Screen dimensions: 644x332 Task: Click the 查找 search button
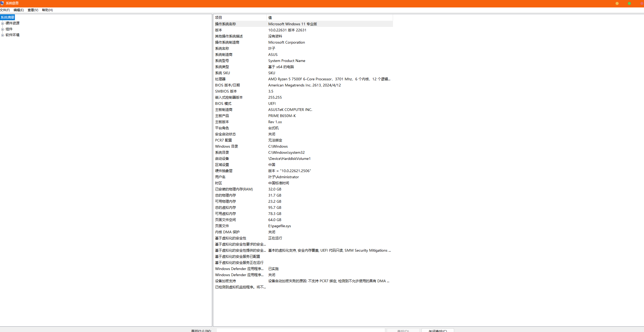(x=403, y=330)
